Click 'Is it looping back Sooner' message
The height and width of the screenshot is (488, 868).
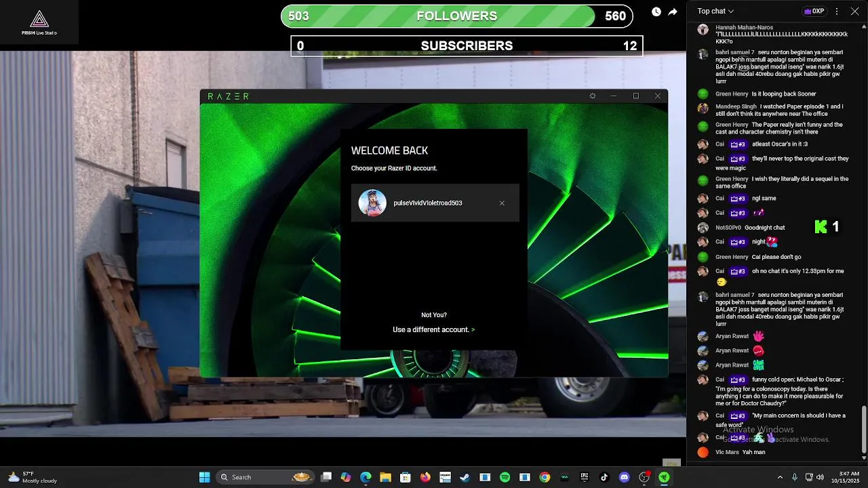tap(784, 94)
